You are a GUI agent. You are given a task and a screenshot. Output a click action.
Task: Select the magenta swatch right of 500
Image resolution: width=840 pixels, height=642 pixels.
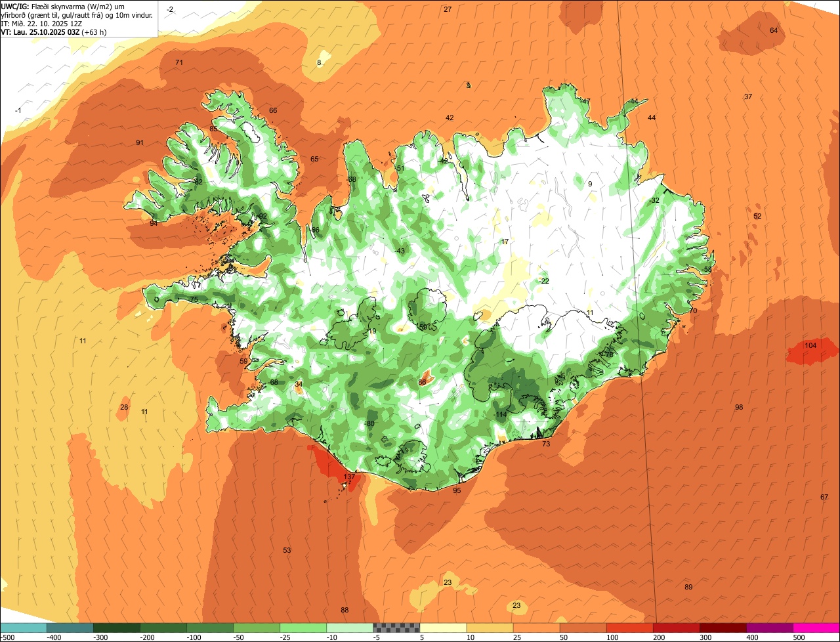point(816,628)
